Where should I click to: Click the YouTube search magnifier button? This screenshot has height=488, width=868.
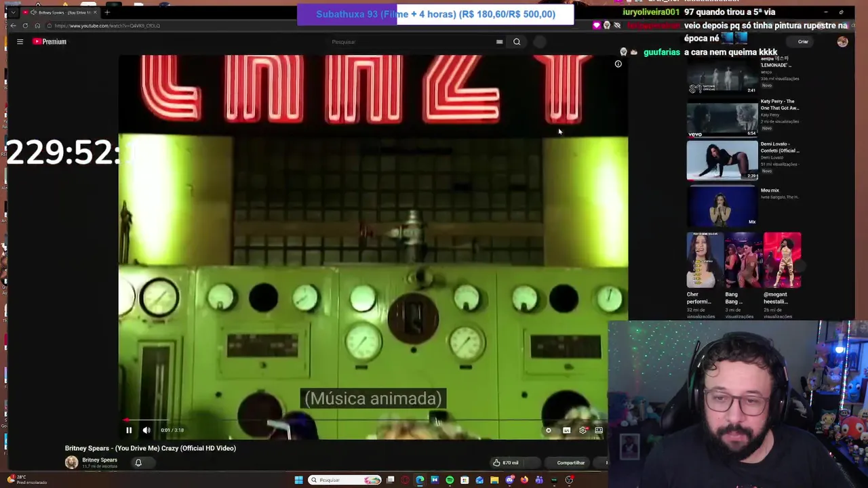click(517, 42)
